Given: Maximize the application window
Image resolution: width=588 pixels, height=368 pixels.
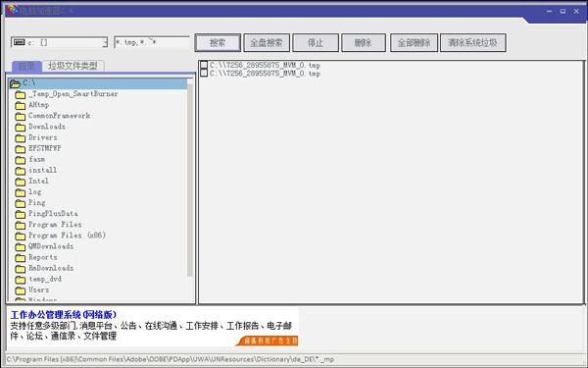Looking at the screenshot, I should coord(563,11).
